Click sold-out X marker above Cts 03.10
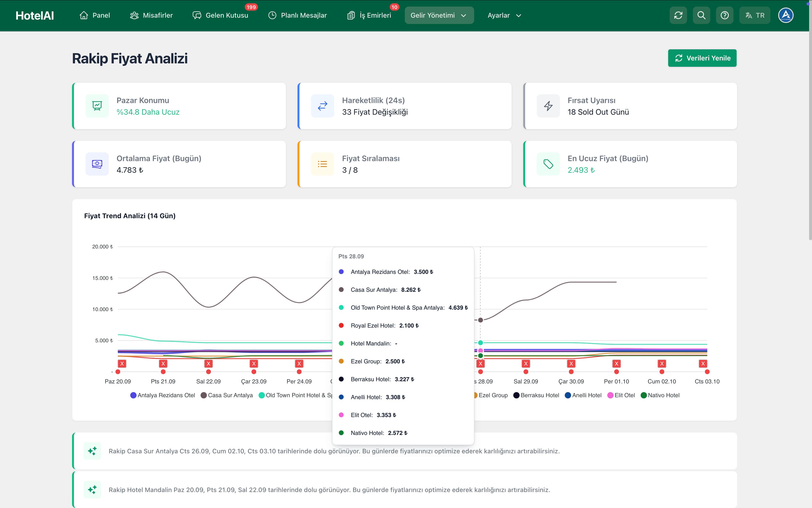Screen dimensions: 812x508 click(703, 364)
